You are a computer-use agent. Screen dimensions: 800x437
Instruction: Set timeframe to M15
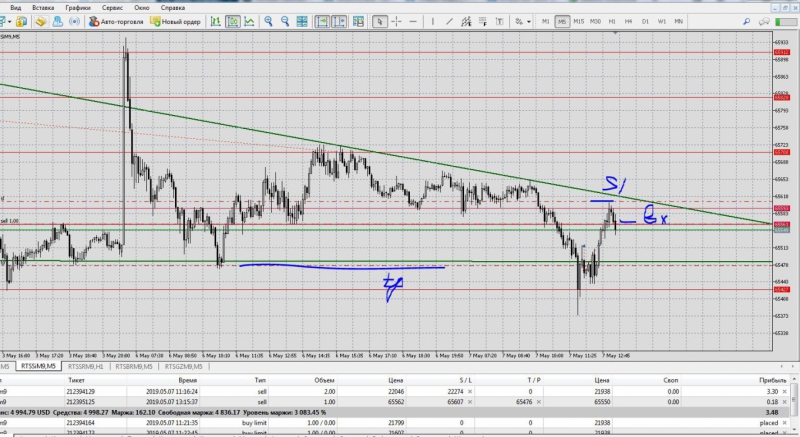(x=579, y=21)
